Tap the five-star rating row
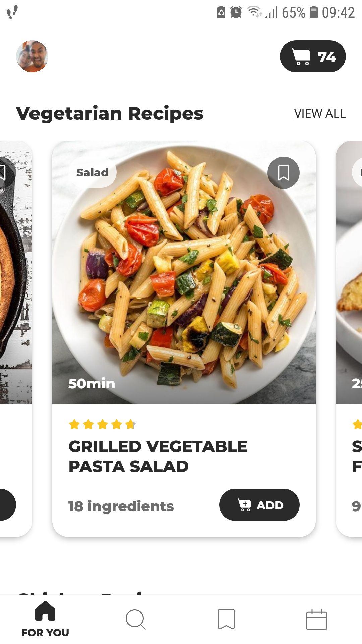 [x=102, y=425]
